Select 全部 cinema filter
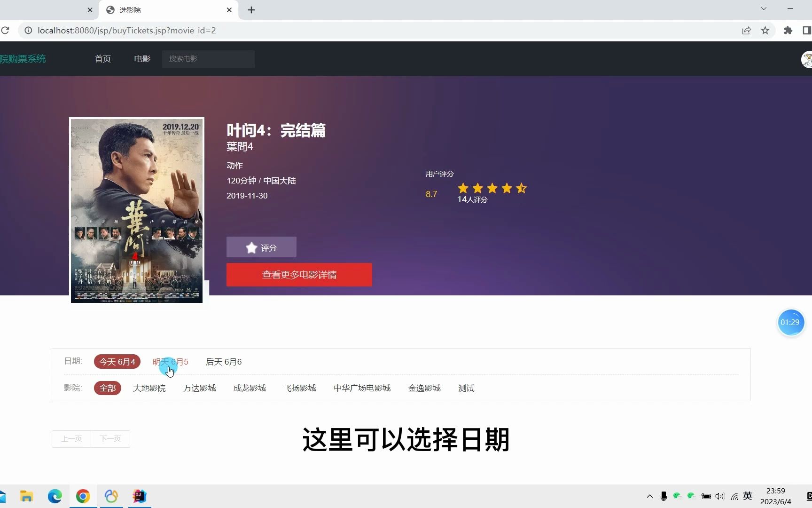812x508 pixels. 108,388
